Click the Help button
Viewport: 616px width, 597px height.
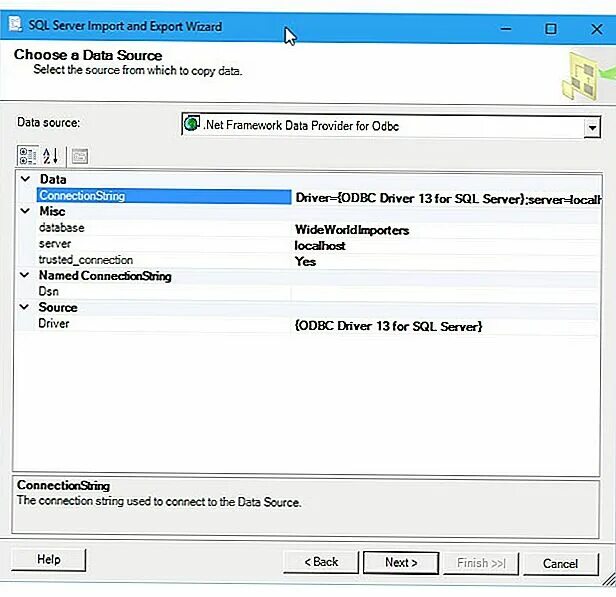pos(49,559)
